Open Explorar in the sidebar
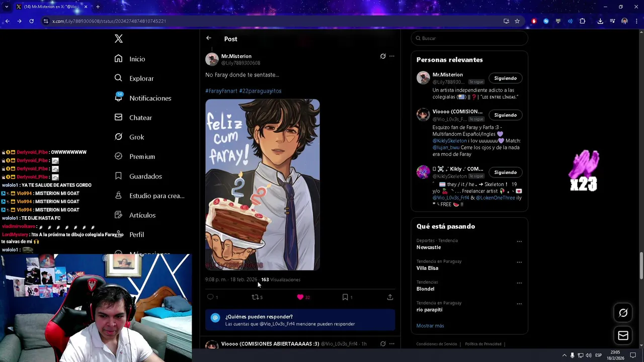 (134, 78)
